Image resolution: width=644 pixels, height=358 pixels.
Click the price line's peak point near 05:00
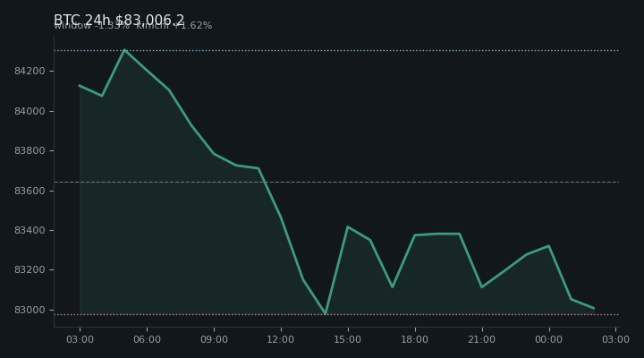tap(124, 50)
